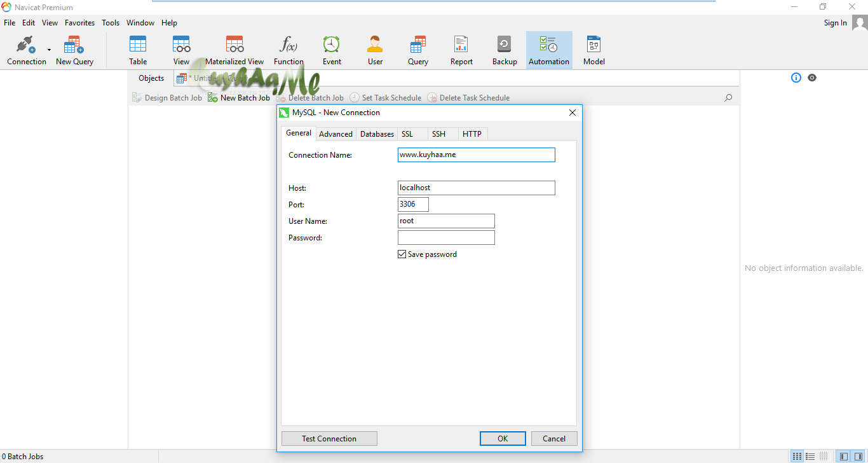868x463 pixels.
Task: Confirm the dialog with OK
Action: click(x=503, y=439)
